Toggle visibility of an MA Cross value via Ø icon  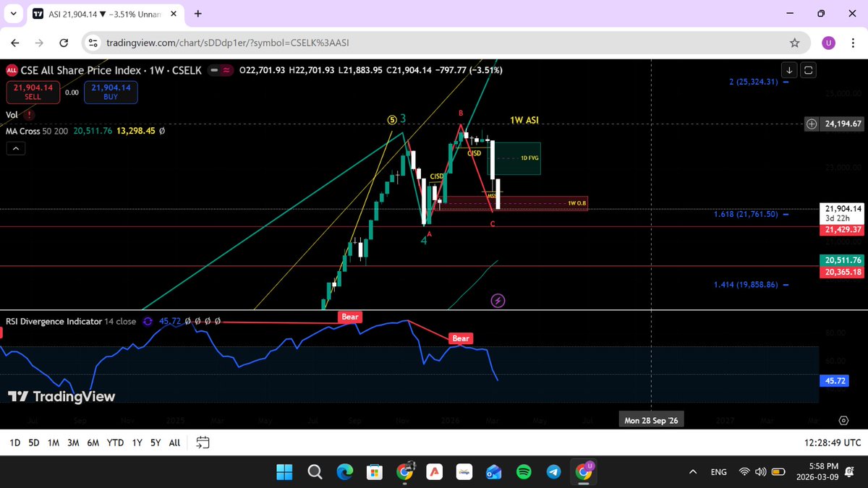(x=162, y=131)
